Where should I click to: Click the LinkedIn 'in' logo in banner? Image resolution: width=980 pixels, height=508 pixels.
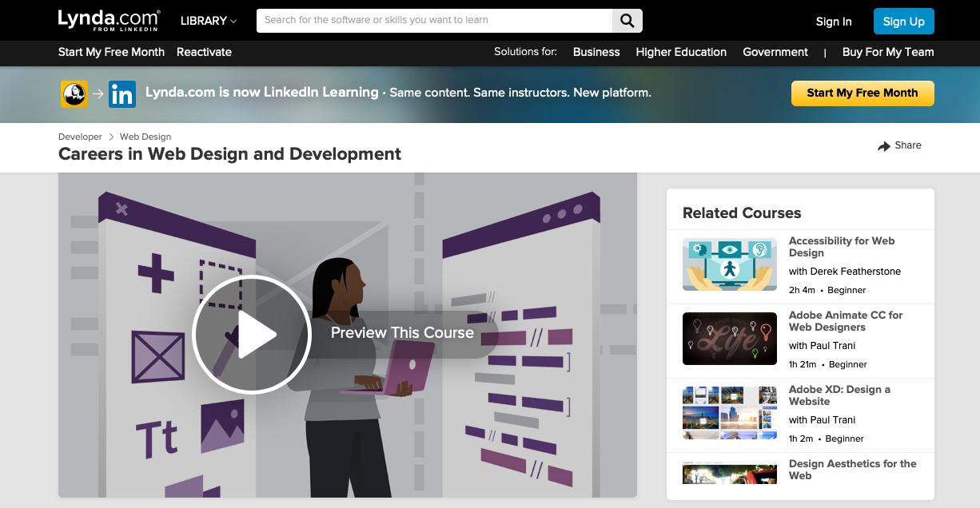click(122, 94)
